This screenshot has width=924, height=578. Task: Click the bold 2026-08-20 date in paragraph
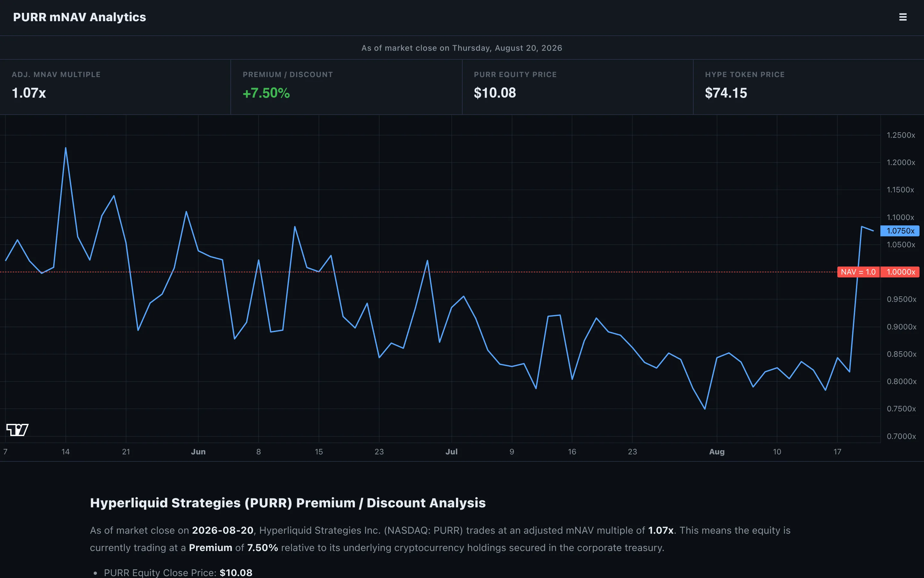[223, 530]
